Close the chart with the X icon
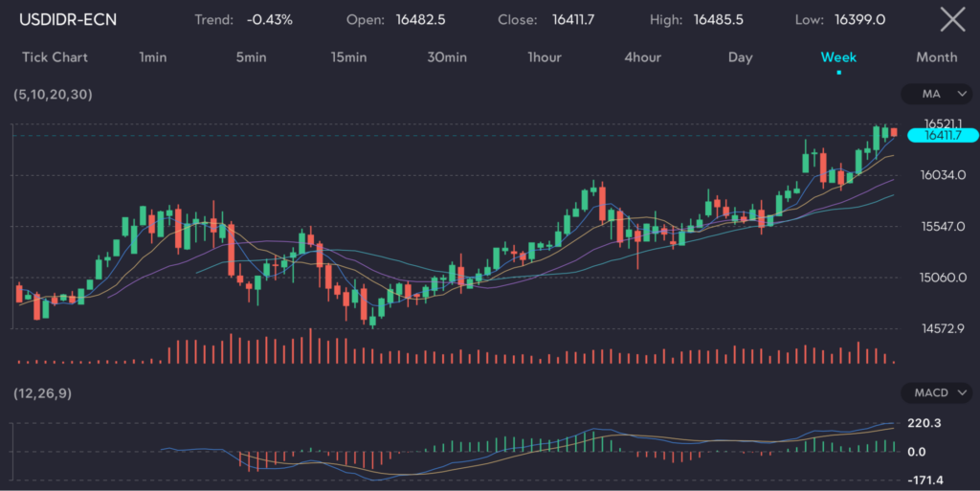The width and height of the screenshot is (980, 491). coord(951,19)
